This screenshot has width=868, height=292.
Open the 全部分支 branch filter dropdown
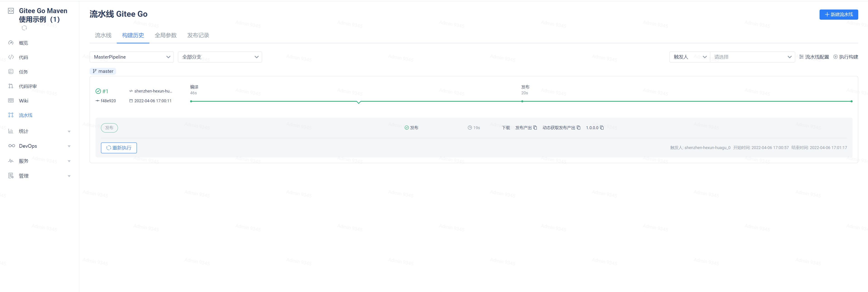[x=220, y=57]
